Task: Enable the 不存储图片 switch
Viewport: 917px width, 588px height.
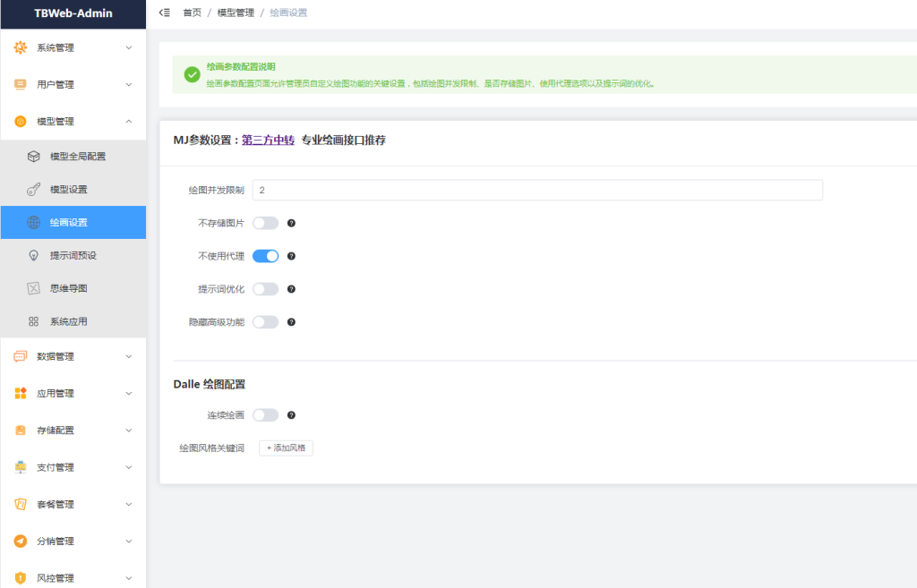Action: (x=265, y=223)
